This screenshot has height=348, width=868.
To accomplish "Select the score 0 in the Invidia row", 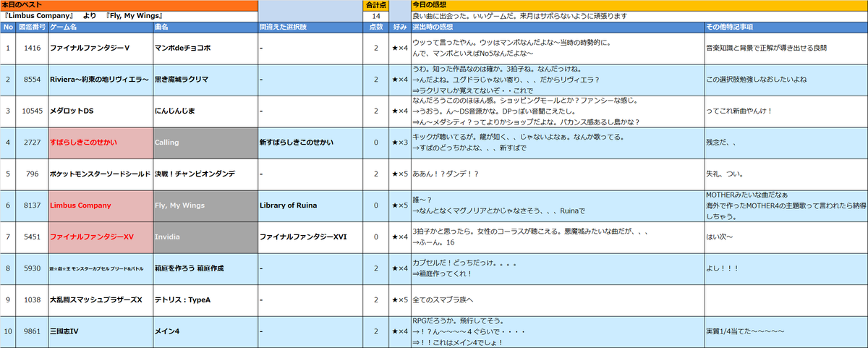I will (x=376, y=237).
